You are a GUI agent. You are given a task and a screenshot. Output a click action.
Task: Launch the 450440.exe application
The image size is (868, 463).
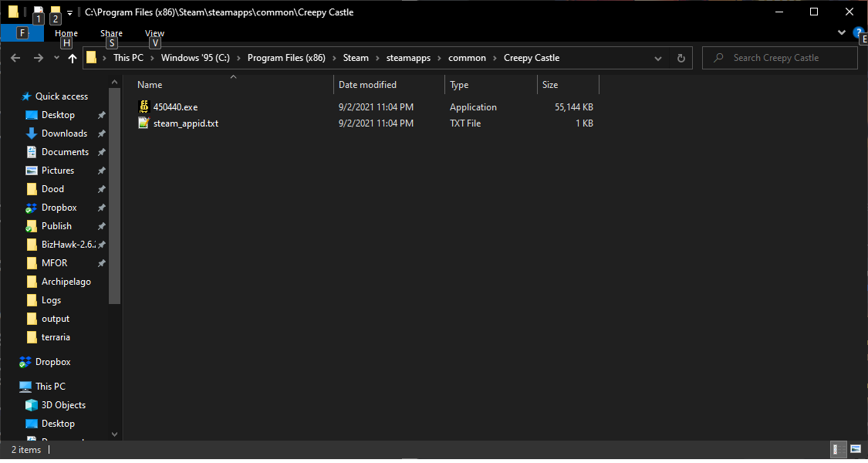click(174, 106)
